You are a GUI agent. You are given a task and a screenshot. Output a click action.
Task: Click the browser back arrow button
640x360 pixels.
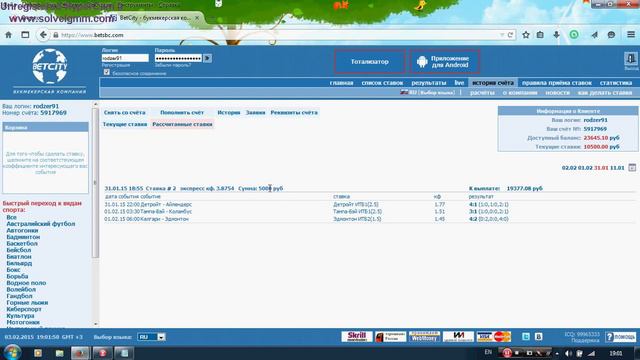point(43,35)
